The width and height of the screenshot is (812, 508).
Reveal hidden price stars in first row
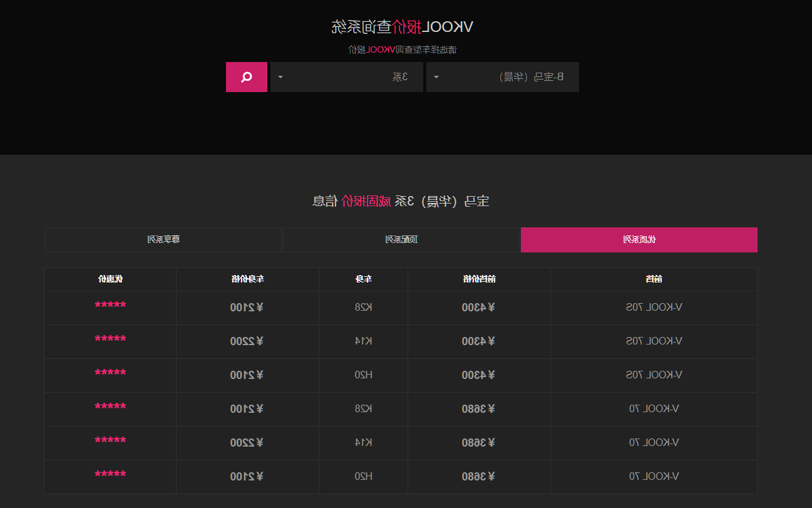(110, 306)
